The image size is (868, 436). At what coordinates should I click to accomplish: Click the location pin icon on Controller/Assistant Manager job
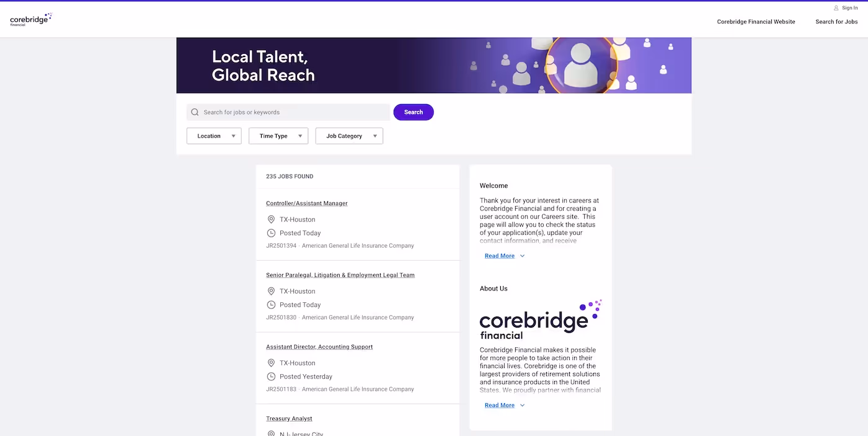(x=271, y=219)
